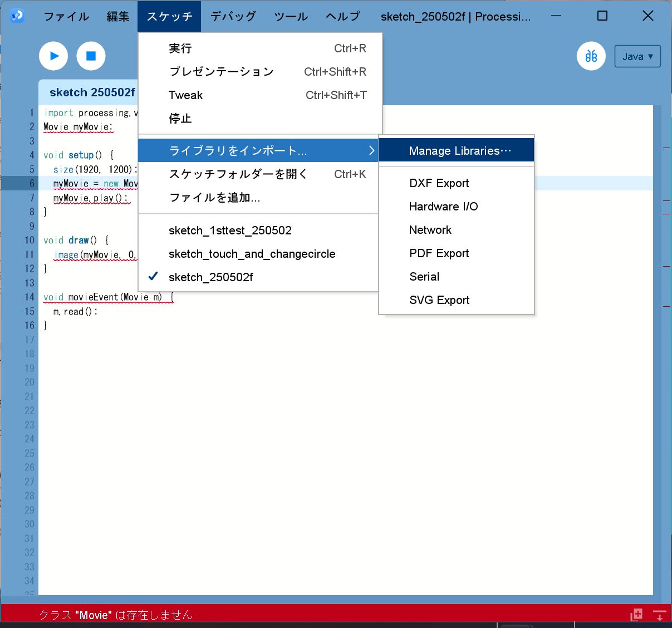Image resolution: width=672 pixels, height=628 pixels.
Task: Click the copy error icon in status bar
Action: (x=636, y=615)
